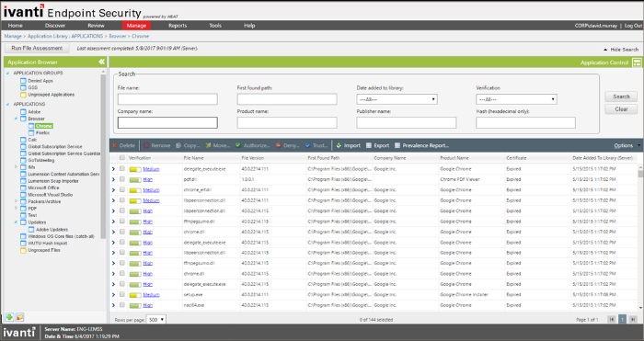
Task: Select the GSS group icon
Action: click(x=23, y=87)
